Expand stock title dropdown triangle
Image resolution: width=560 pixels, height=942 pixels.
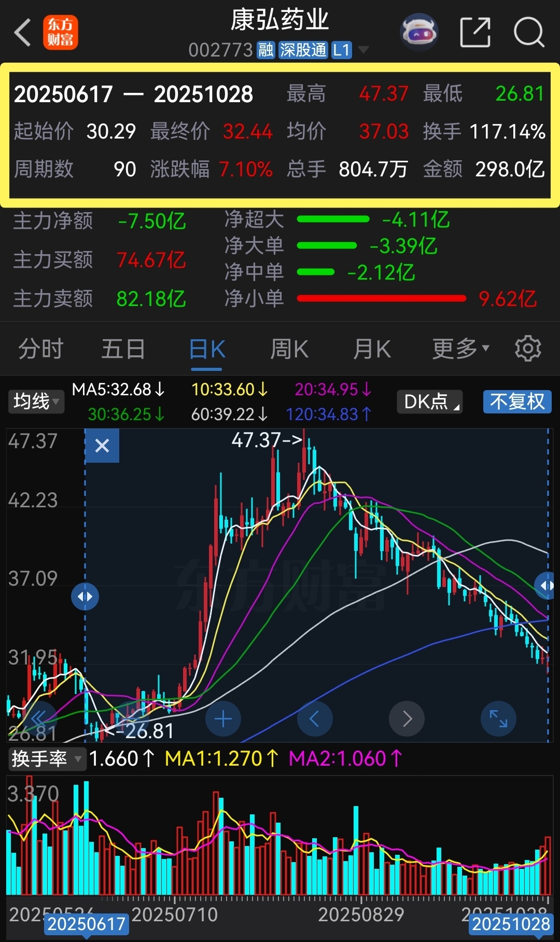click(363, 50)
